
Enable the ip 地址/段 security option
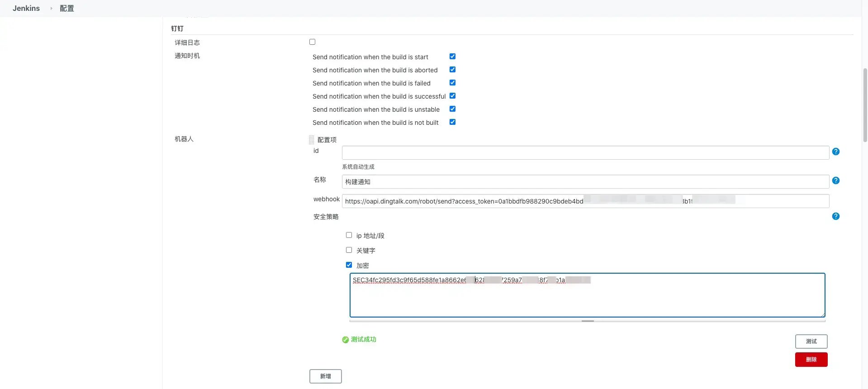click(349, 235)
